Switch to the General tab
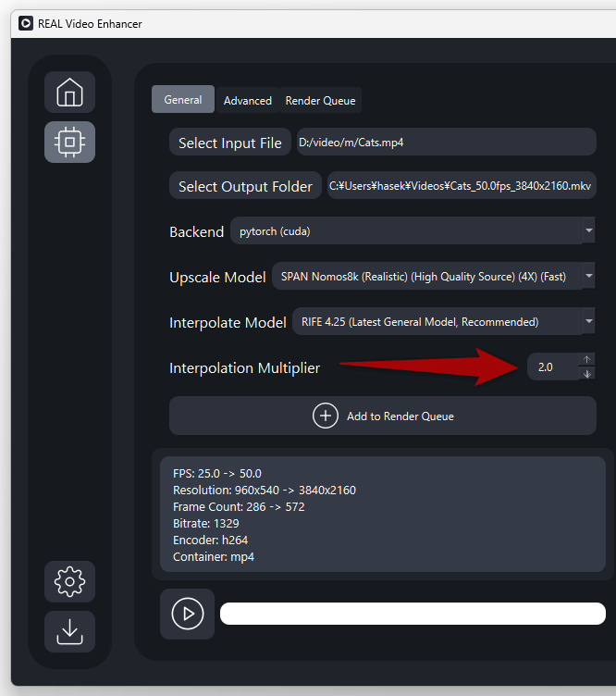Screen dimensions: 616x696 coord(183,99)
